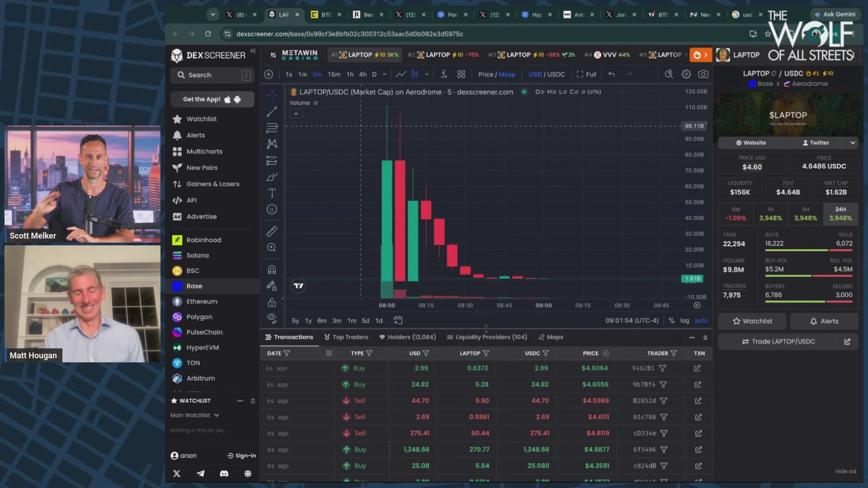The image size is (868, 488).
Task: Undo the last chart action
Action: click(612, 75)
